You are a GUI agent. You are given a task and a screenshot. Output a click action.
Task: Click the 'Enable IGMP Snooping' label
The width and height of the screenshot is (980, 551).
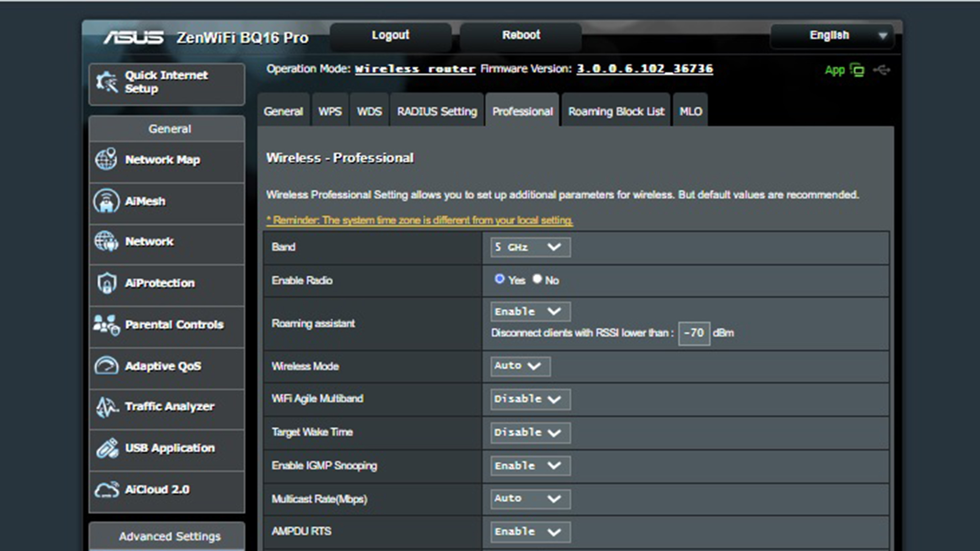tap(324, 466)
